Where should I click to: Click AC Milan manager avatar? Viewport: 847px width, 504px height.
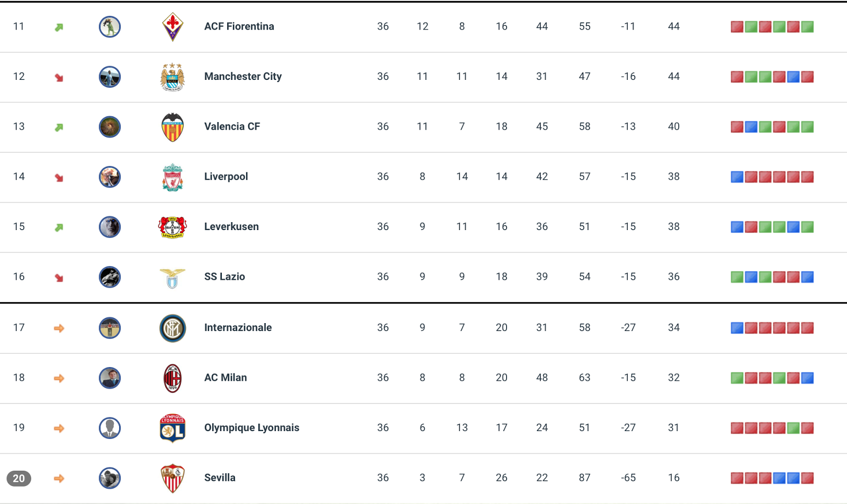(x=110, y=378)
